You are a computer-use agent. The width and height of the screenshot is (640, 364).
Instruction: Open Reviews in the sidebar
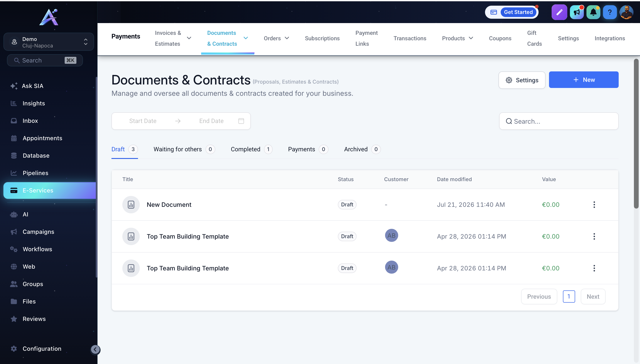(34, 319)
